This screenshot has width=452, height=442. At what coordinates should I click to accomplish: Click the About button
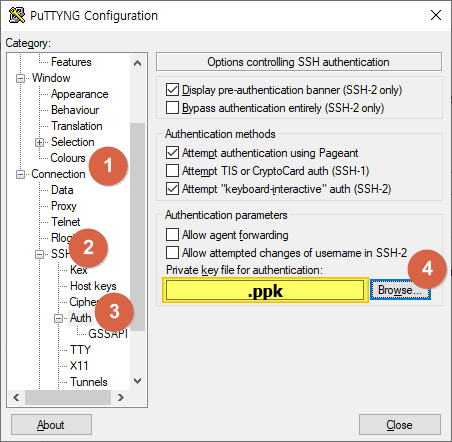[x=51, y=425]
